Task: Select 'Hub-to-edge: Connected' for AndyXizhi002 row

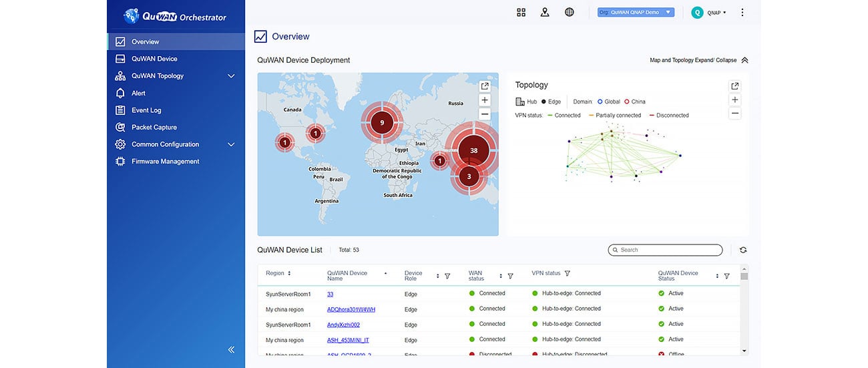Action: 572,324
